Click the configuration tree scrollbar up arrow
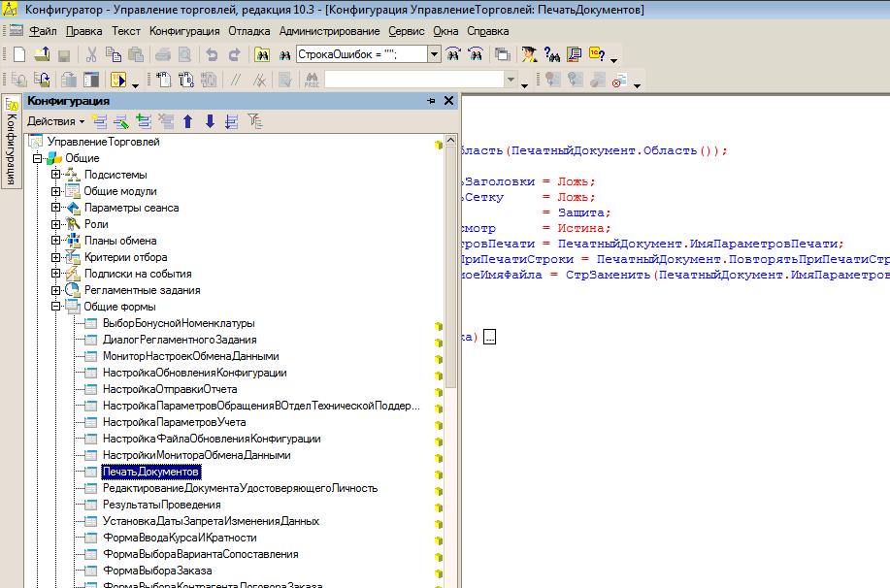The width and height of the screenshot is (890, 588). pyautogui.click(x=450, y=140)
